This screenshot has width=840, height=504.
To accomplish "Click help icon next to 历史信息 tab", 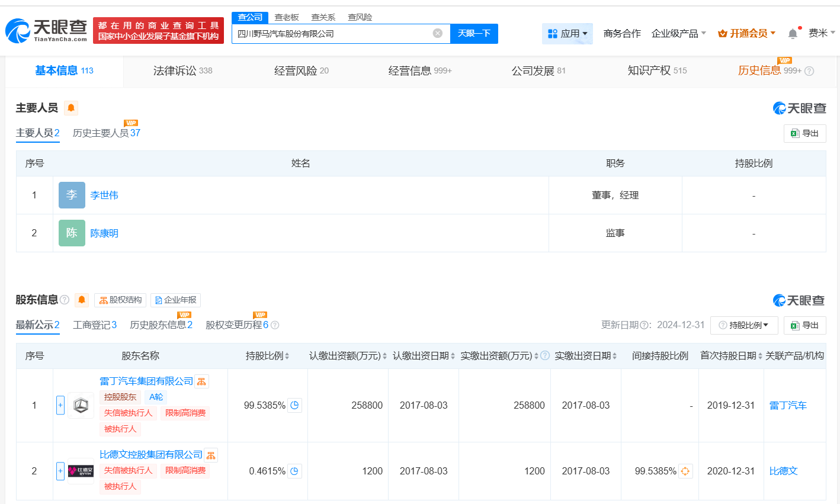I will 809,71.
